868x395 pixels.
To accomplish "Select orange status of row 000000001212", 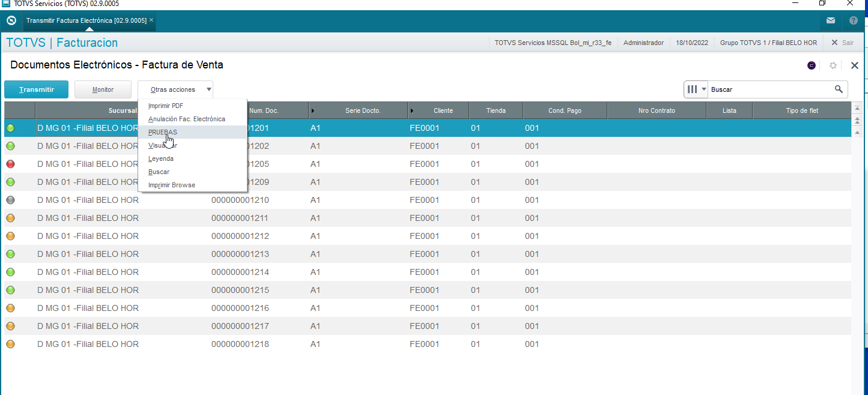I will pos(10,236).
